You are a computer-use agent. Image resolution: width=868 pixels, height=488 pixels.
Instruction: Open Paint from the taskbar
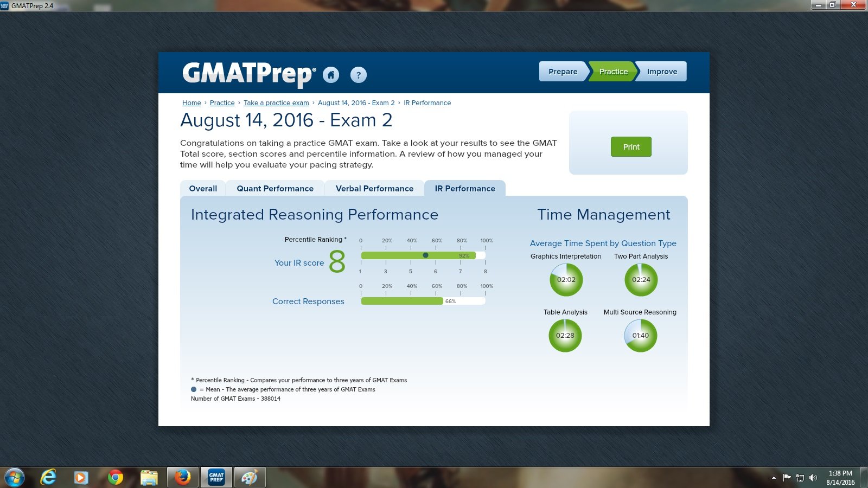coord(250,477)
